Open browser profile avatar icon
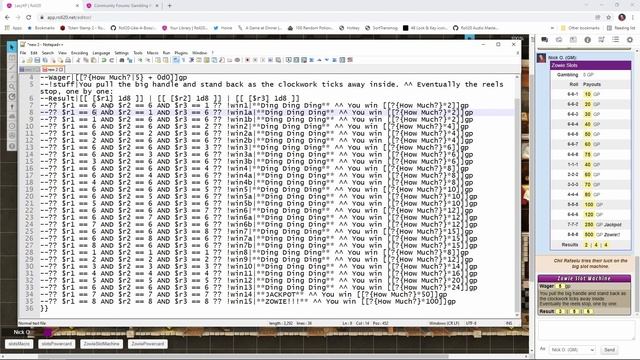This screenshot has width=640, height=360. [622, 17]
